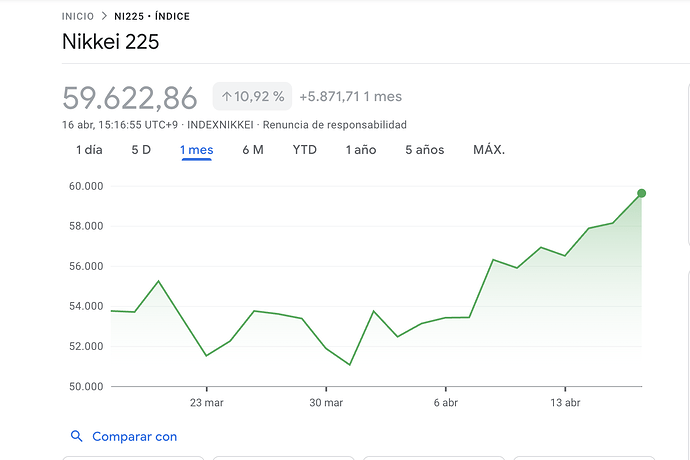Click the up arrow icon in percentage badge

pyautogui.click(x=226, y=96)
